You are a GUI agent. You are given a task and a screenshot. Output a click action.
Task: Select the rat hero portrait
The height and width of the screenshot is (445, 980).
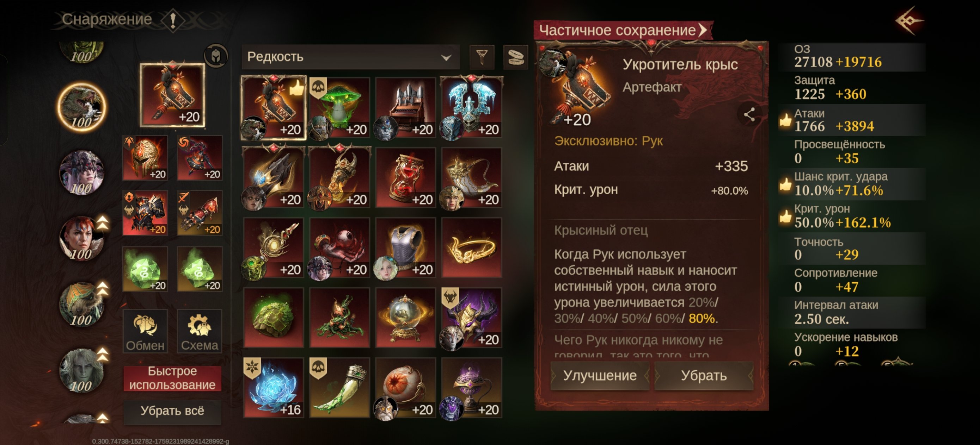pyautogui.click(x=82, y=107)
